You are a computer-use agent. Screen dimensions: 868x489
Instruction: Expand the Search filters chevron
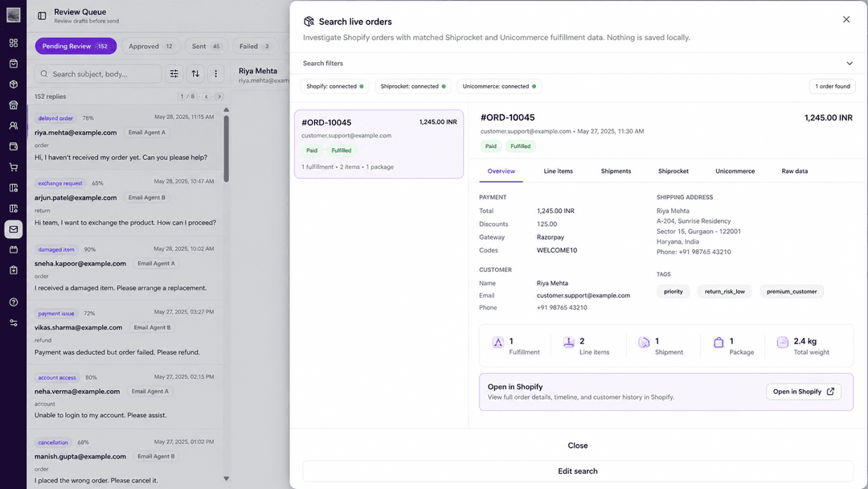(850, 63)
